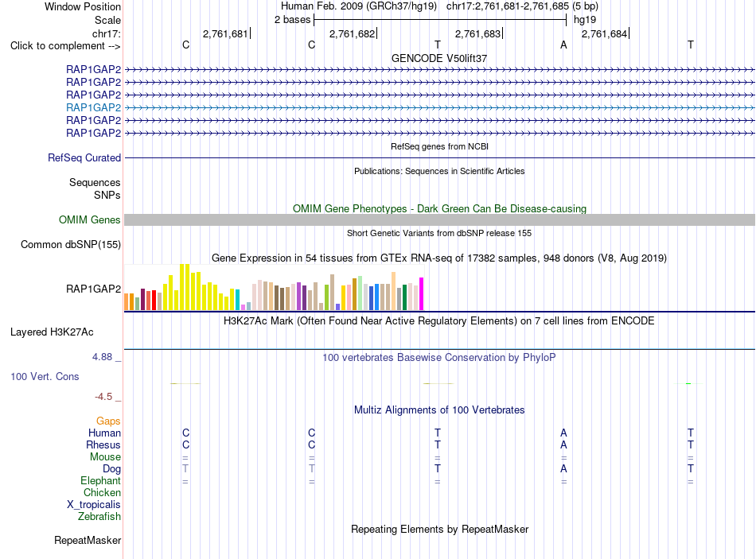Click 'Repeating Elements by RepeatMasker' title
756x559 pixels.
pos(439,529)
